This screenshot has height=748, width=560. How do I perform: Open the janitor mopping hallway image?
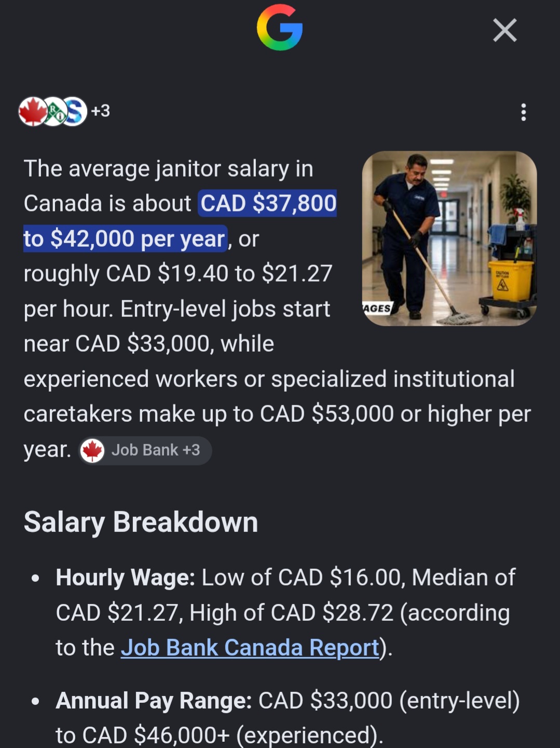point(449,238)
